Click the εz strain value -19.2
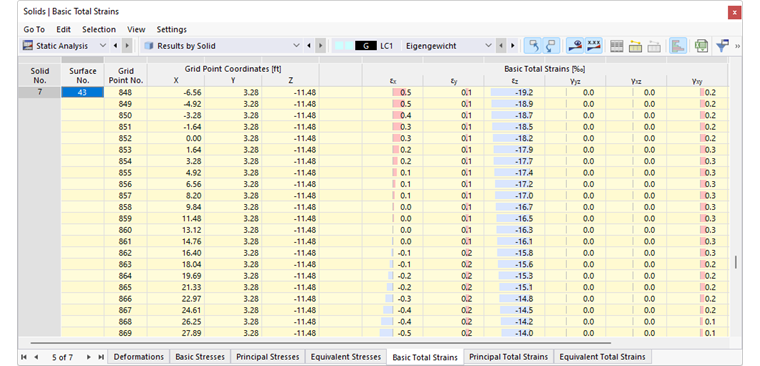 click(x=514, y=92)
